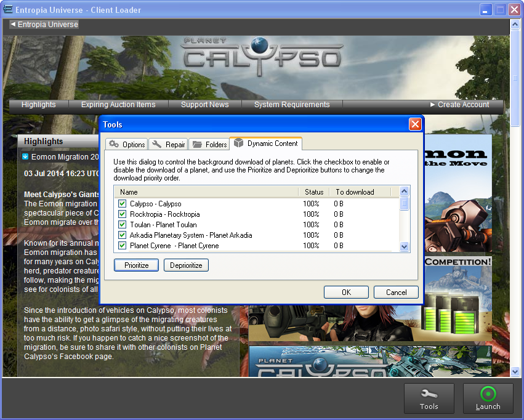The image size is (524, 420).
Task: Click the back arrow beside Entropia Universe
Action: coord(13,24)
